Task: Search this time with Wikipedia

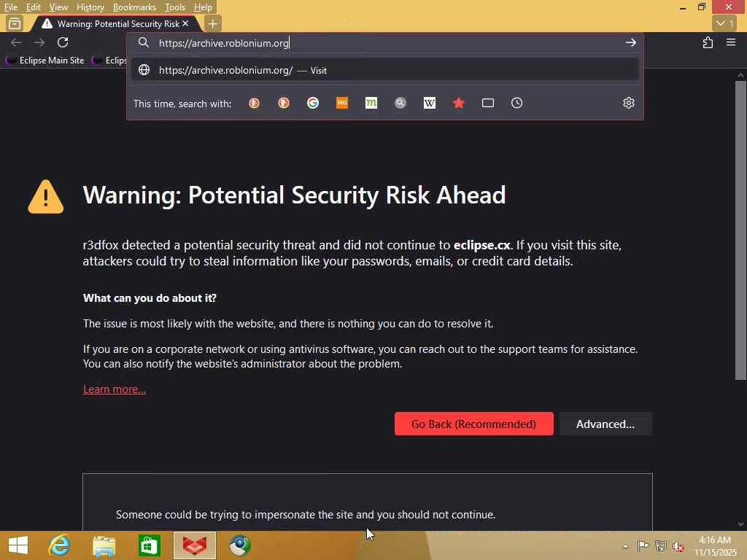Action: (430, 103)
